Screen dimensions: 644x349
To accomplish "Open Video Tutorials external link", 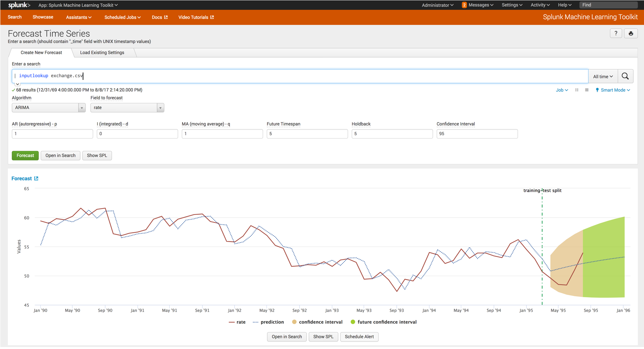I will (x=196, y=17).
